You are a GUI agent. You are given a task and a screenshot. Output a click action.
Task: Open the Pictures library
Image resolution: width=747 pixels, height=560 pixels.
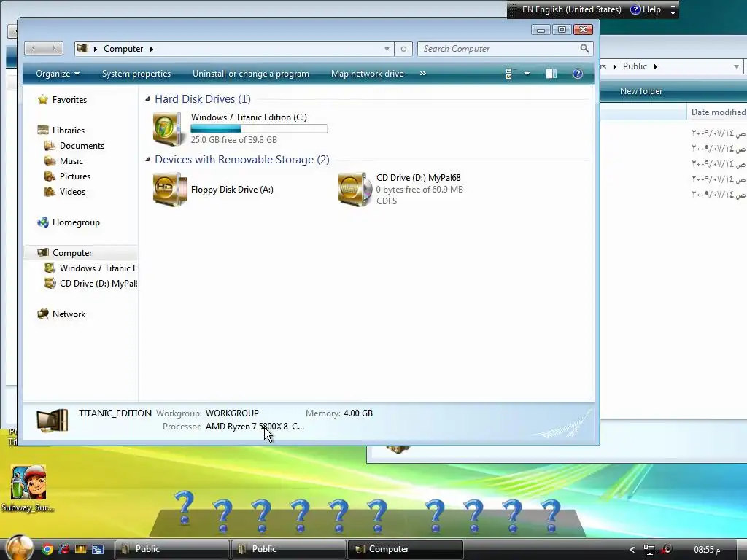tap(75, 176)
